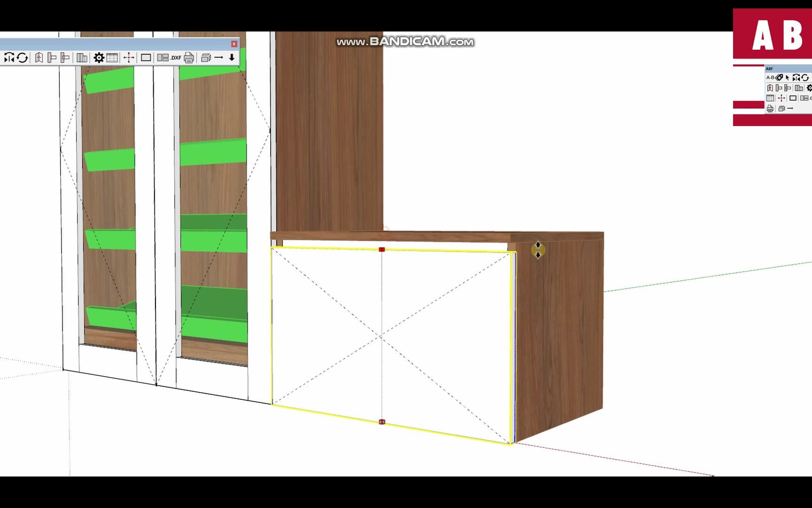The width and height of the screenshot is (812, 508).
Task: Click the printer icon on the floating toolbar
Action: click(189, 58)
